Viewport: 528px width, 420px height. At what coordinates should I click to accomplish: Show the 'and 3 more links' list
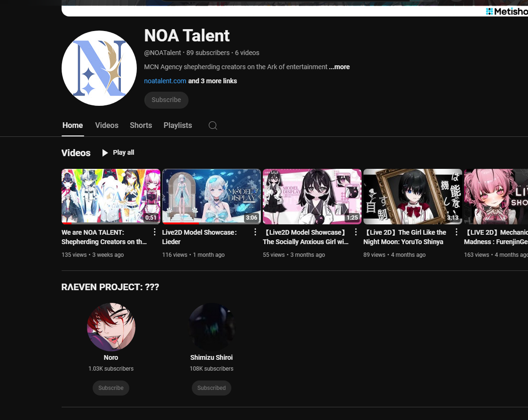(x=213, y=81)
